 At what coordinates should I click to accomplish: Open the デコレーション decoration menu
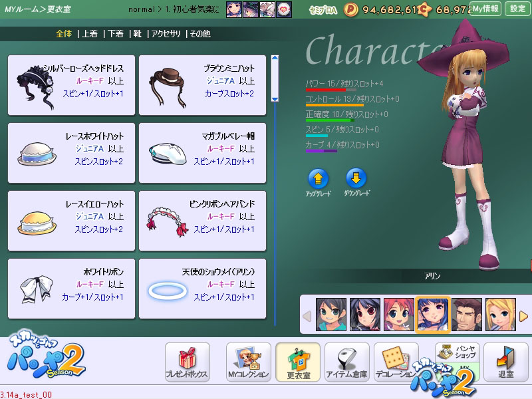pyautogui.click(x=396, y=362)
